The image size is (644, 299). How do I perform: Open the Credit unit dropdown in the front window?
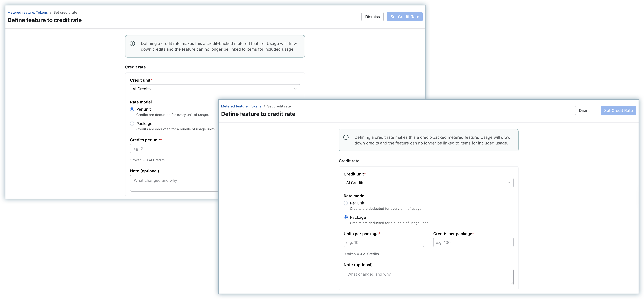(x=429, y=183)
